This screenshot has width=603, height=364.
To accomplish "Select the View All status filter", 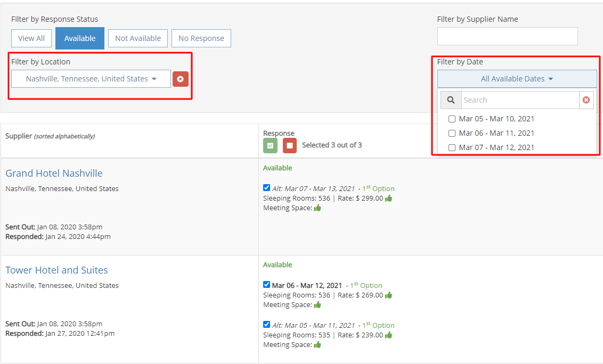I will click(31, 38).
